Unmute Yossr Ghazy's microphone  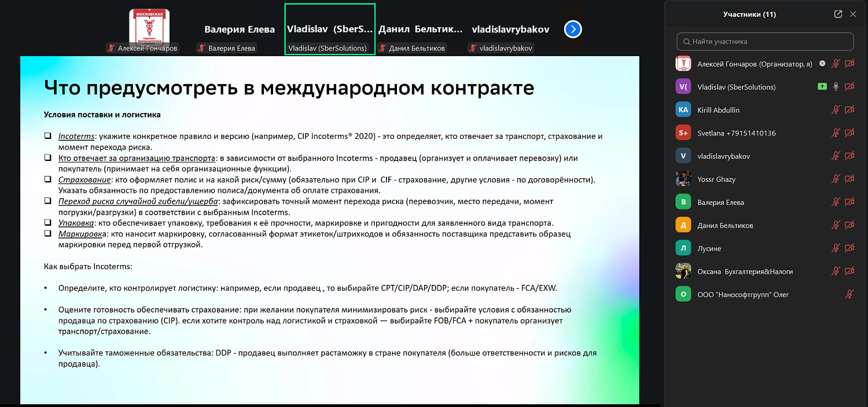pos(836,179)
